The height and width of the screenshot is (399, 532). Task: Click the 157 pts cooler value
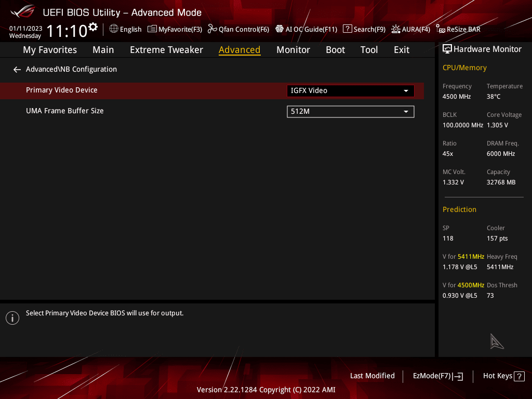tap(497, 238)
